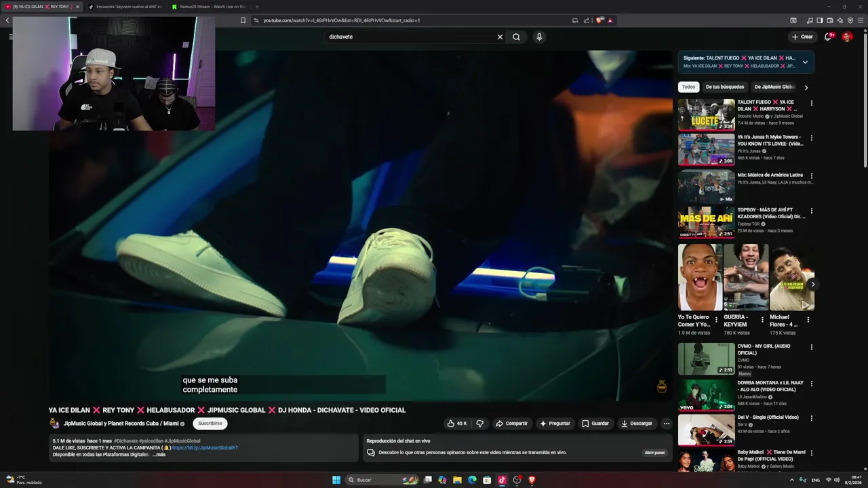Expand description with ...más

point(159,455)
